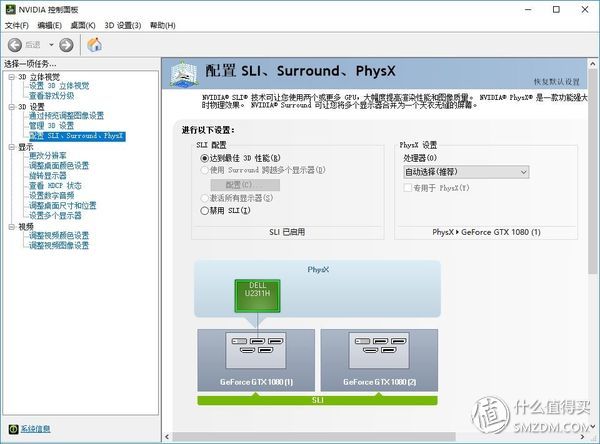The width and height of the screenshot is (600, 444).
Task: Click vertical scrollbar up arrow
Action: point(593,64)
